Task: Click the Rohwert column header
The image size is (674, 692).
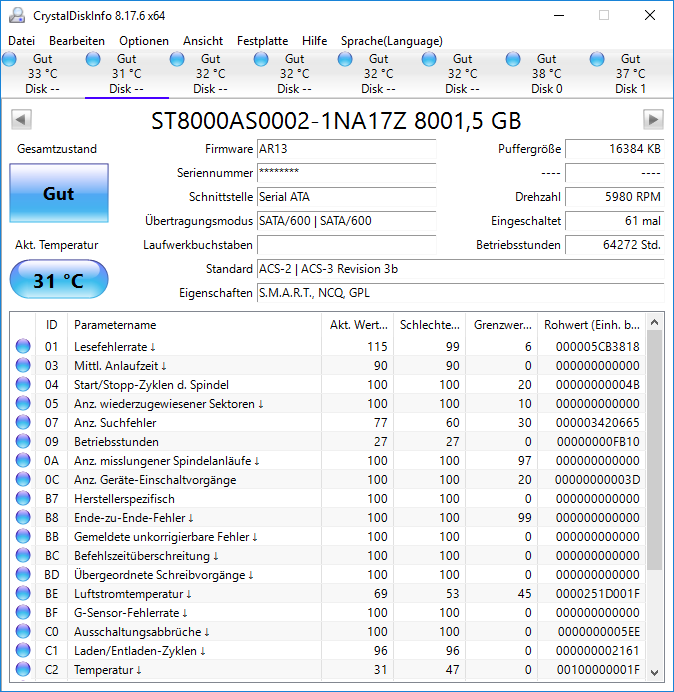Action: [591, 325]
